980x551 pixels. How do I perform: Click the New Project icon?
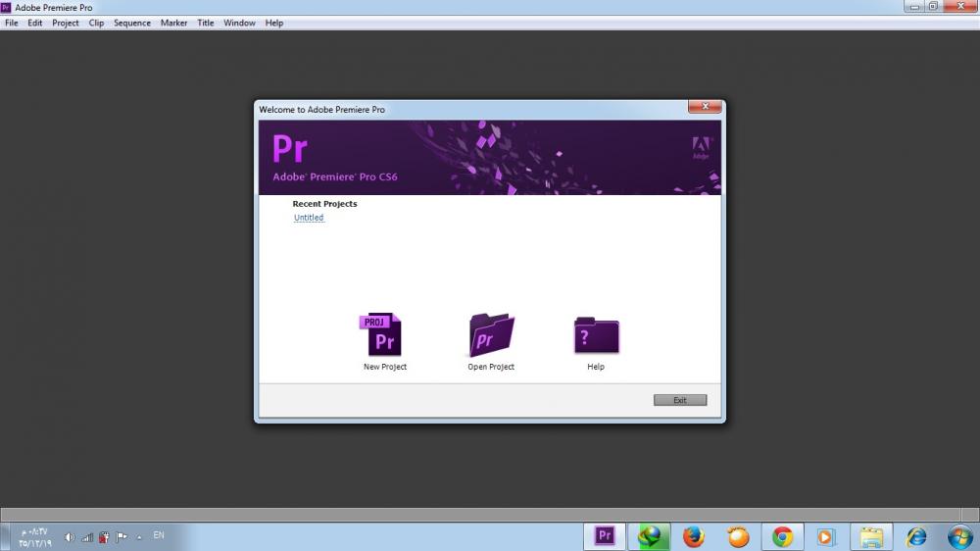click(x=384, y=335)
